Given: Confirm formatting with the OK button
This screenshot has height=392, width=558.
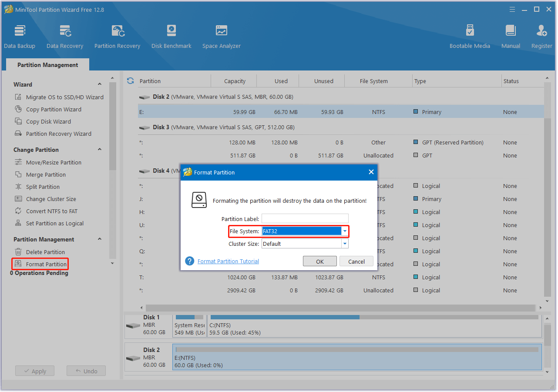Looking at the screenshot, I should pos(320,261).
